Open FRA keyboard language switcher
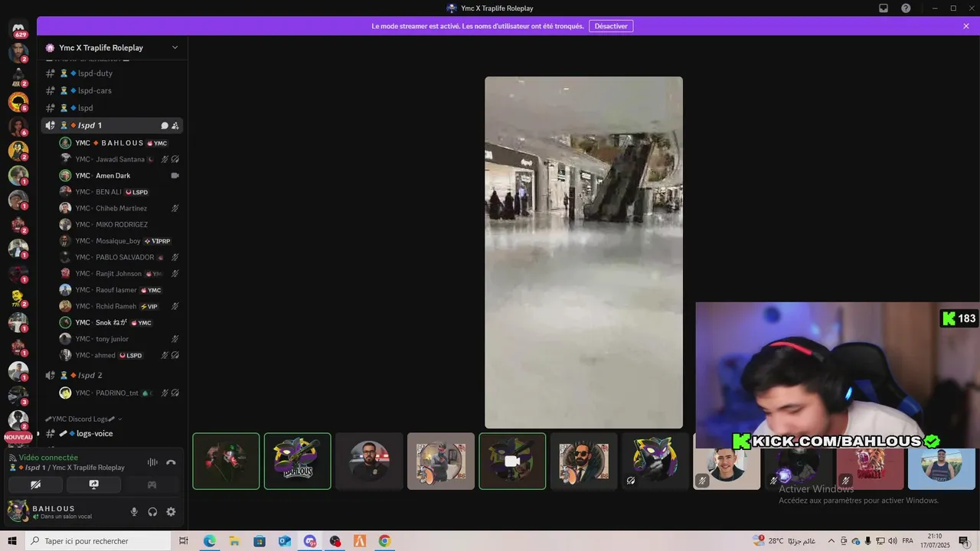This screenshot has height=551, width=980. (908, 541)
